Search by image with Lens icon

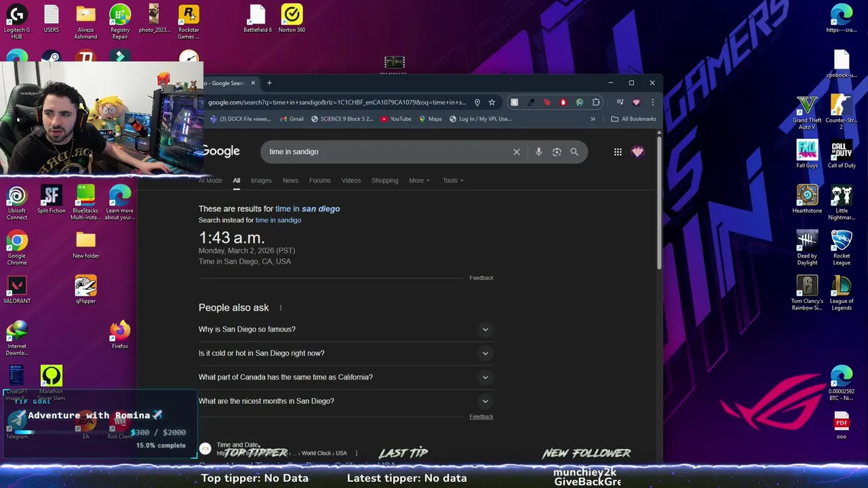pos(557,152)
